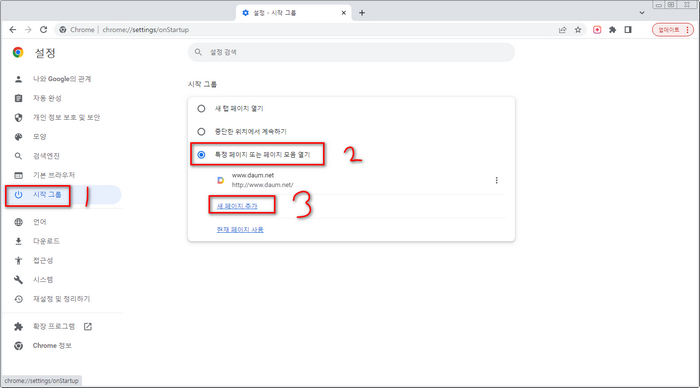
Task: Click the 설정 검색 search field
Action: 351,52
